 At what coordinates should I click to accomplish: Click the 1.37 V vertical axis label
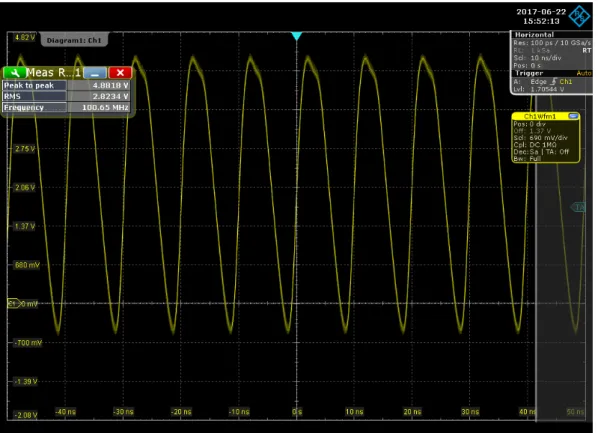tap(25, 226)
